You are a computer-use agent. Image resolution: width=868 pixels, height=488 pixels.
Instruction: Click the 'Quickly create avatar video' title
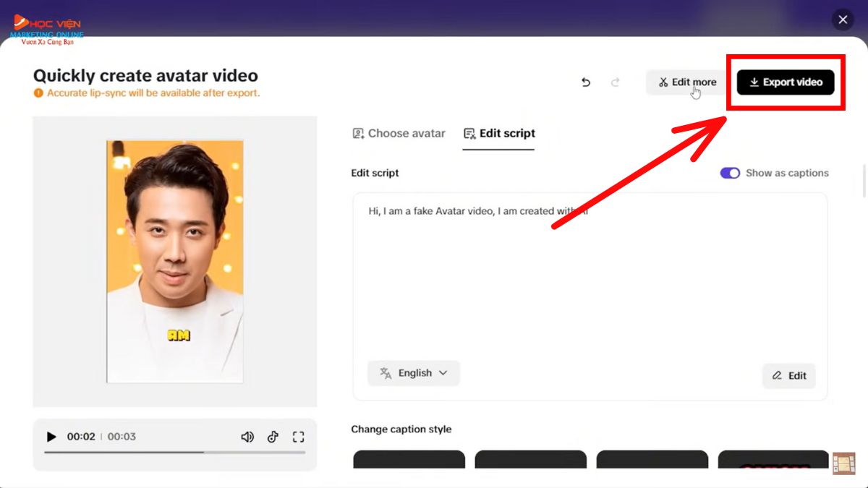[145, 75]
